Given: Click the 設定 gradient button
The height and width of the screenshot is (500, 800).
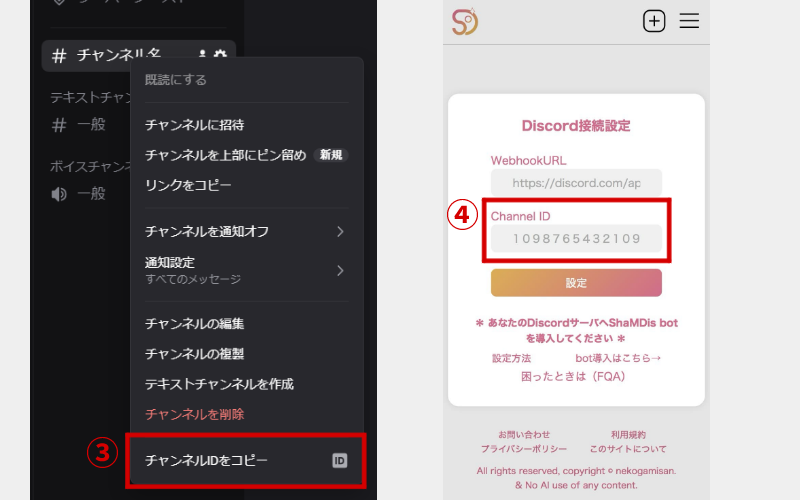Looking at the screenshot, I should pyautogui.click(x=576, y=283).
